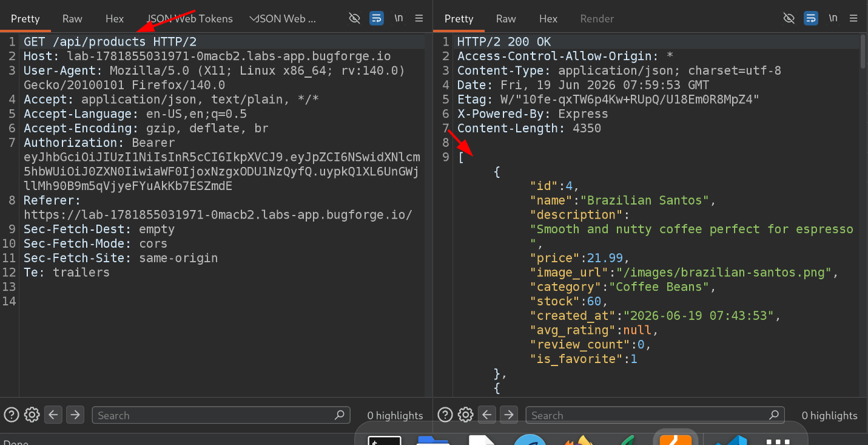Click the "name":"Brazilian Santos" JSON line
This screenshot has width=868, height=445.
tap(623, 200)
